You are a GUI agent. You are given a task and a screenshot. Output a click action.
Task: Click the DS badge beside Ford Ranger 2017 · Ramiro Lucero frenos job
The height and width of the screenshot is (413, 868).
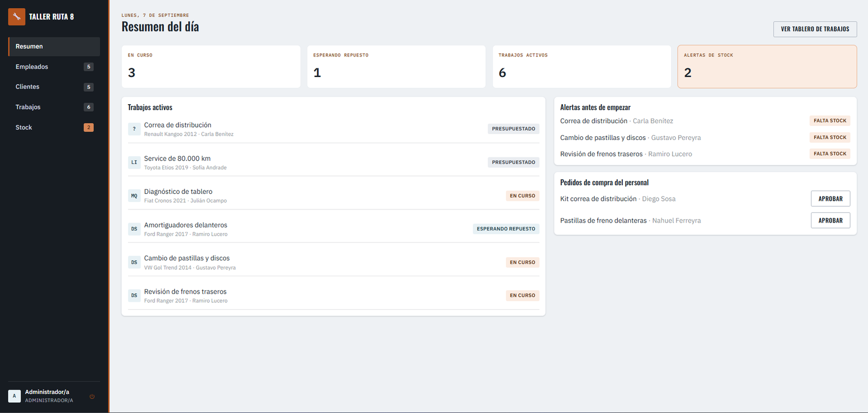coord(134,296)
